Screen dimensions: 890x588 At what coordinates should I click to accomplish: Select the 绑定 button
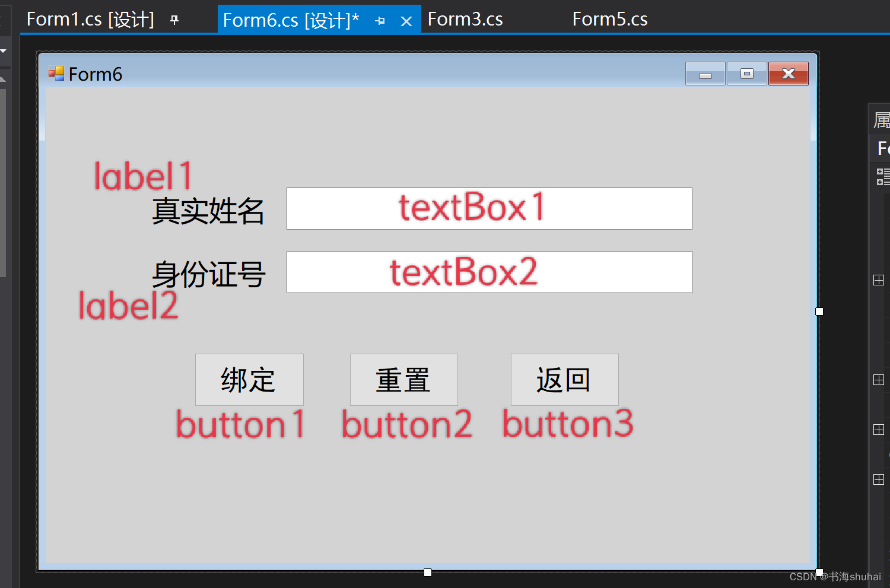point(249,380)
